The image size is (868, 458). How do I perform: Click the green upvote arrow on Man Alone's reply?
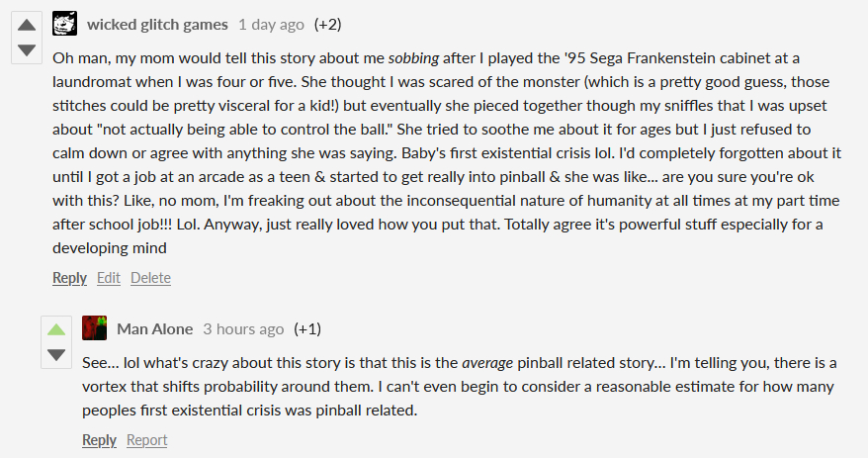56,329
